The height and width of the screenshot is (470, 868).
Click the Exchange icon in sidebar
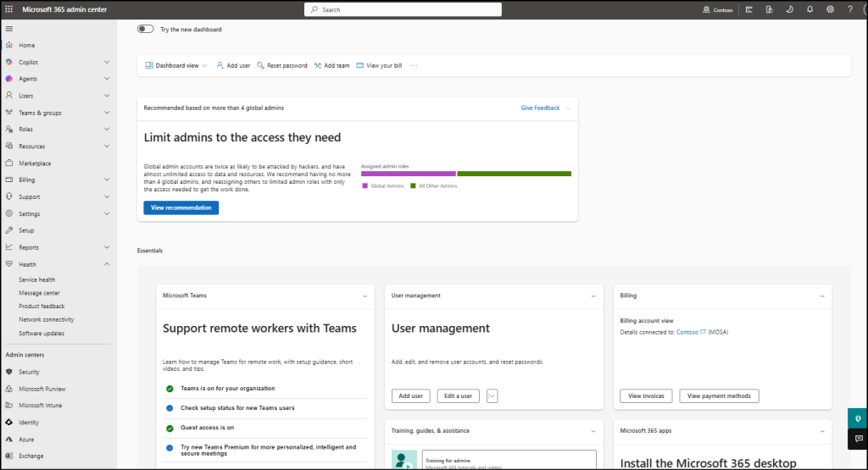pyautogui.click(x=8, y=456)
